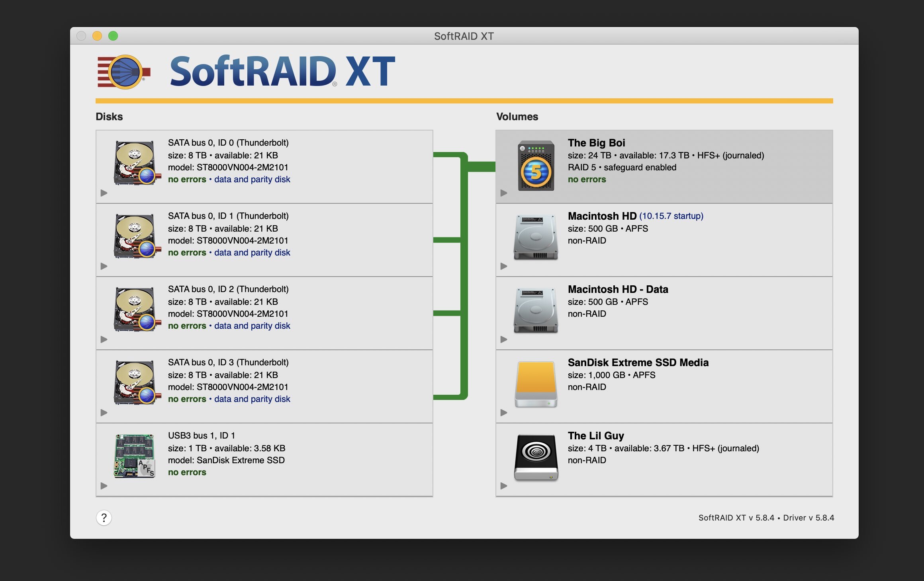
Task: Click 'no errors' status on USB3 SanDisk disk
Action: (x=187, y=472)
